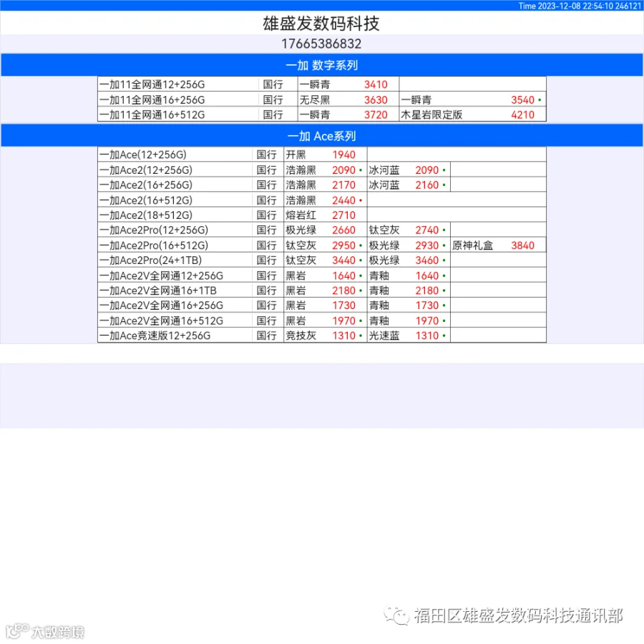Image resolution: width=644 pixels, height=644 pixels.
Task: Click the 浩瀚黑 price 2090
Action: pyautogui.click(x=343, y=170)
